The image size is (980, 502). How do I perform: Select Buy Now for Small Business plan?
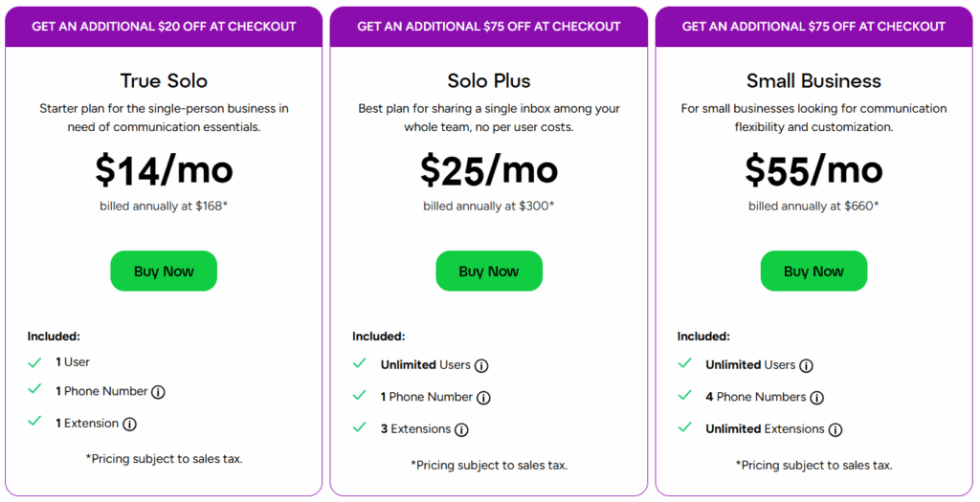(x=813, y=272)
